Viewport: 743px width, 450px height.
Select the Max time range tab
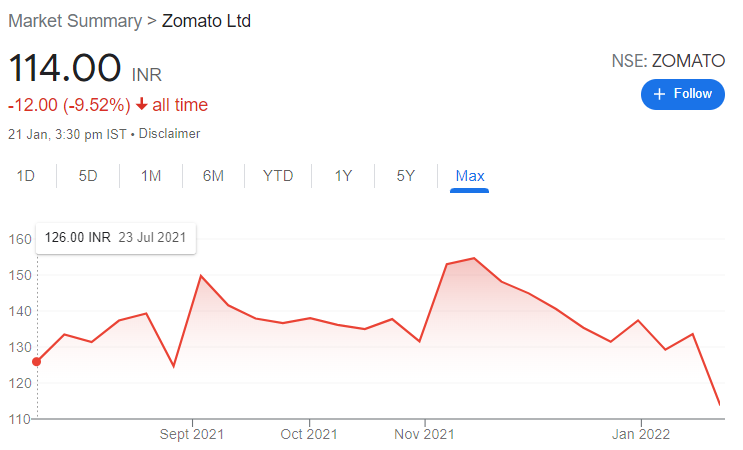(470, 176)
